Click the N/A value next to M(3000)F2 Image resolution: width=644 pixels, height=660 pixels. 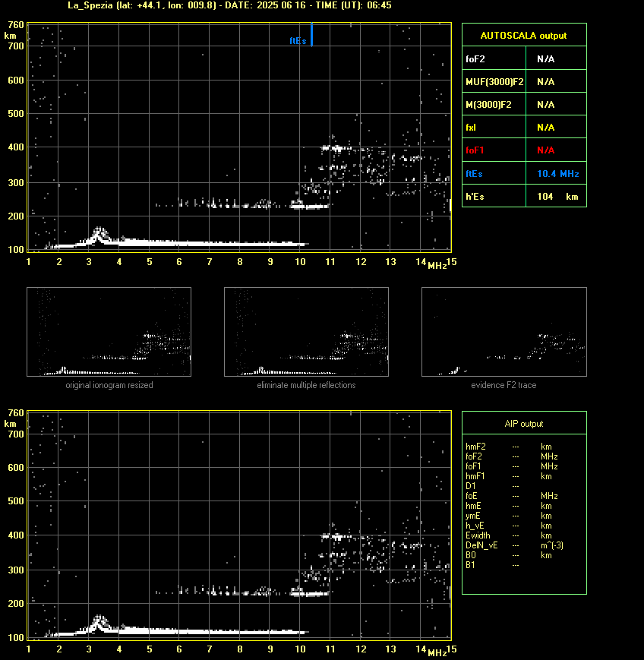[545, 104]
